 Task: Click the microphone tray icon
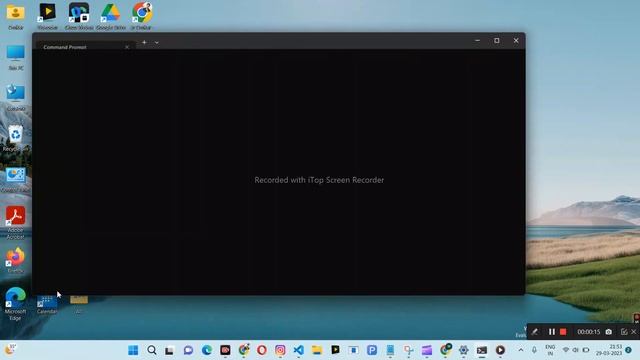pos(534,350)
